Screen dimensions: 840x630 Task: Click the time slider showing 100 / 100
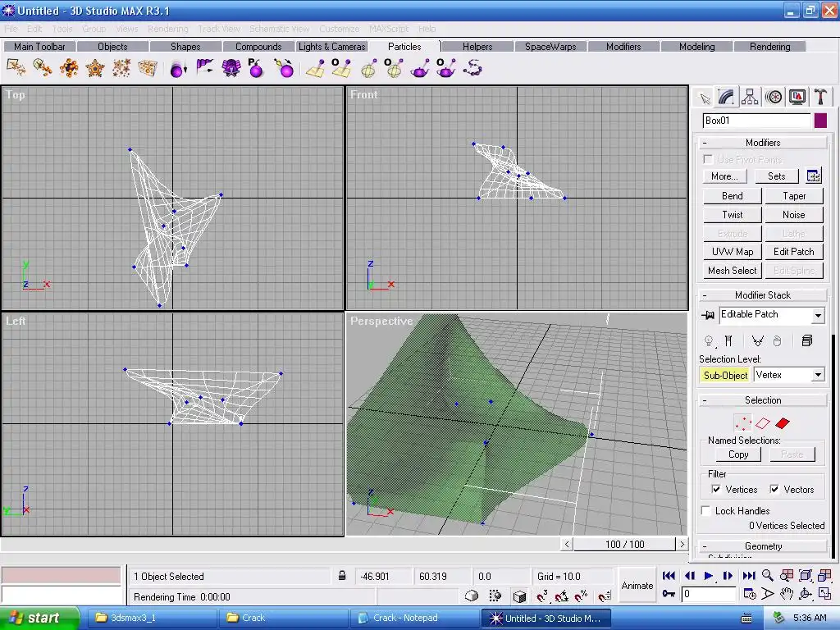point(624,545)
